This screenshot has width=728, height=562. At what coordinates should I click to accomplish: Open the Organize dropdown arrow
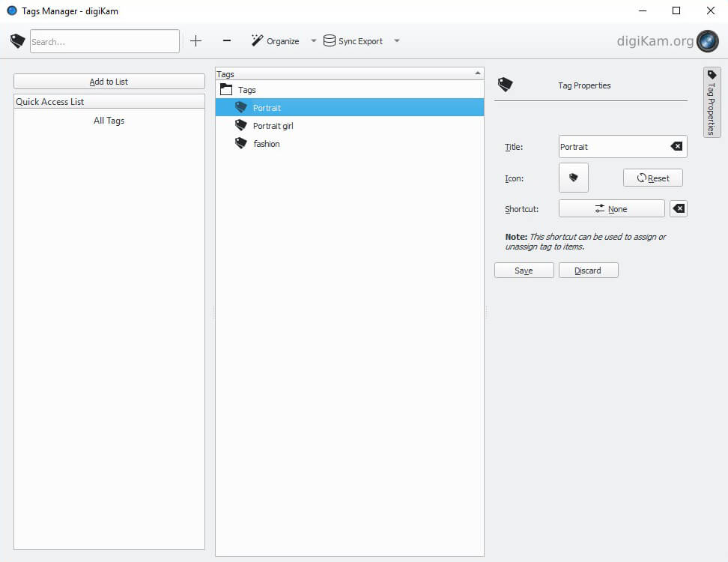(x=314, y=41)
